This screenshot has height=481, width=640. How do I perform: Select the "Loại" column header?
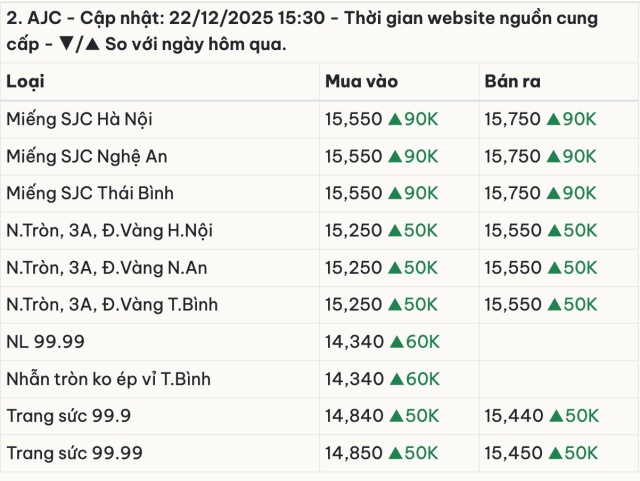coord(25,82)
